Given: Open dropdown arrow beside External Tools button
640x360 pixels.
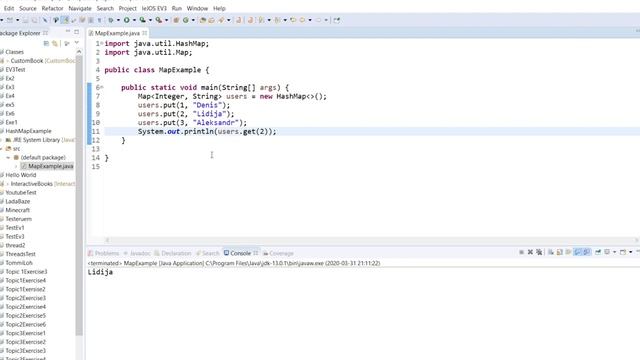Looking at the screenshot, I should 167,20.
